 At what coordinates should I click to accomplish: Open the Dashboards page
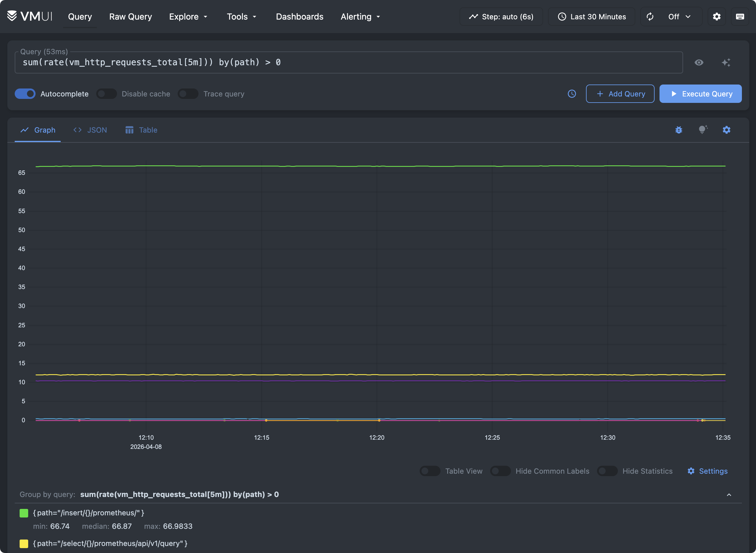[x=299, y=17]
